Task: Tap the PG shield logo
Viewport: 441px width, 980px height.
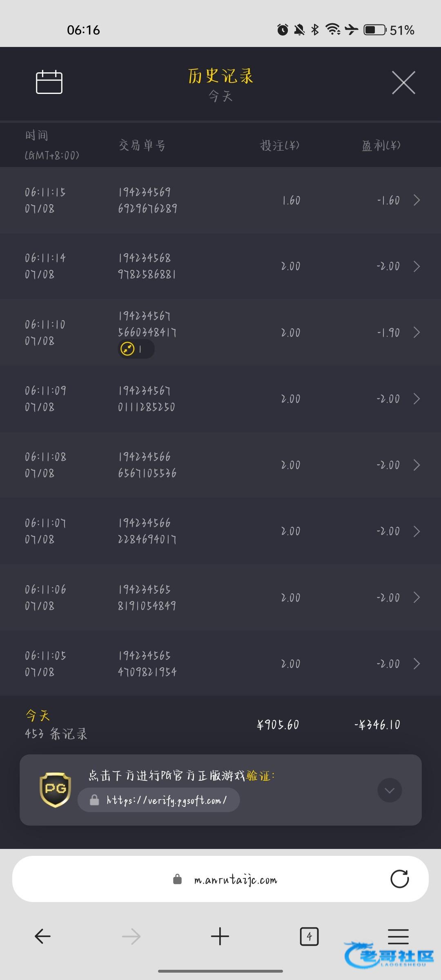Action: [56, 790]
